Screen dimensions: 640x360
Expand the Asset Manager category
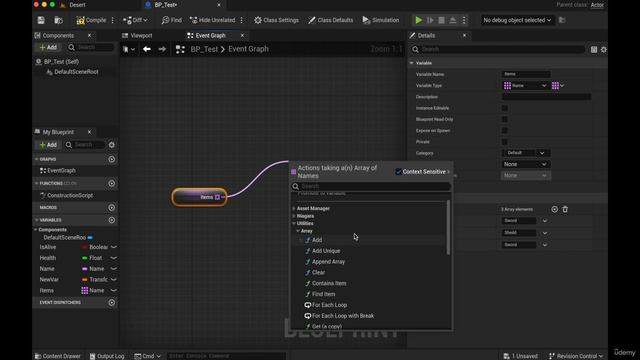(x=294, y=209)
